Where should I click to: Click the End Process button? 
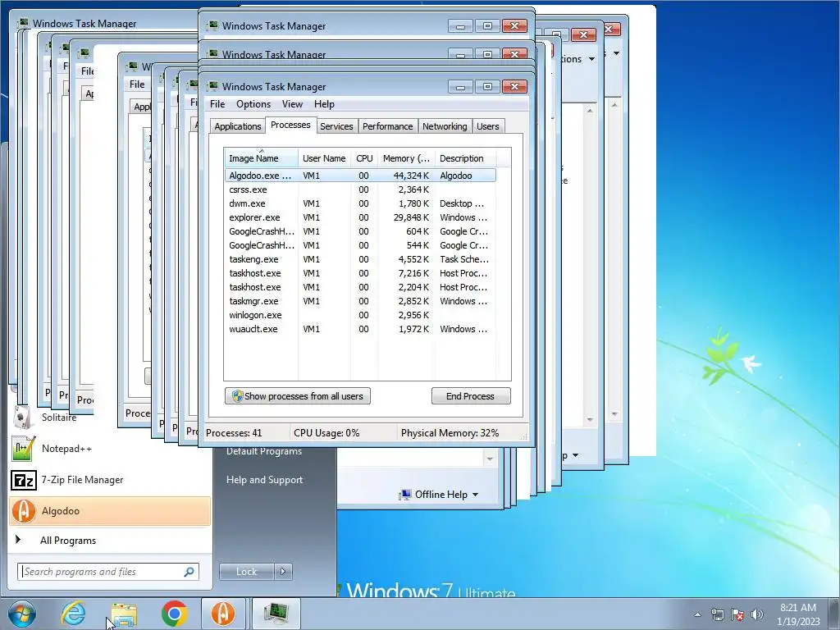[470, 396]
